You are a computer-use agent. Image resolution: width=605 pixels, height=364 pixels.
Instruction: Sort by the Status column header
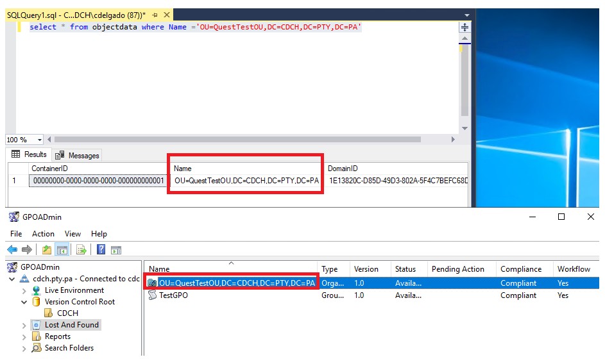[409, 269]
